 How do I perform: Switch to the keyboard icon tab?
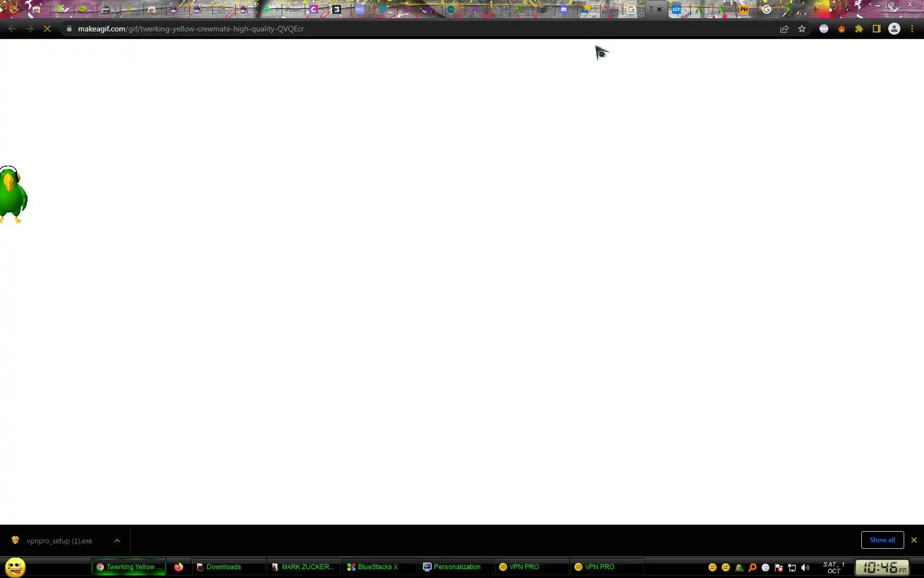106,9
